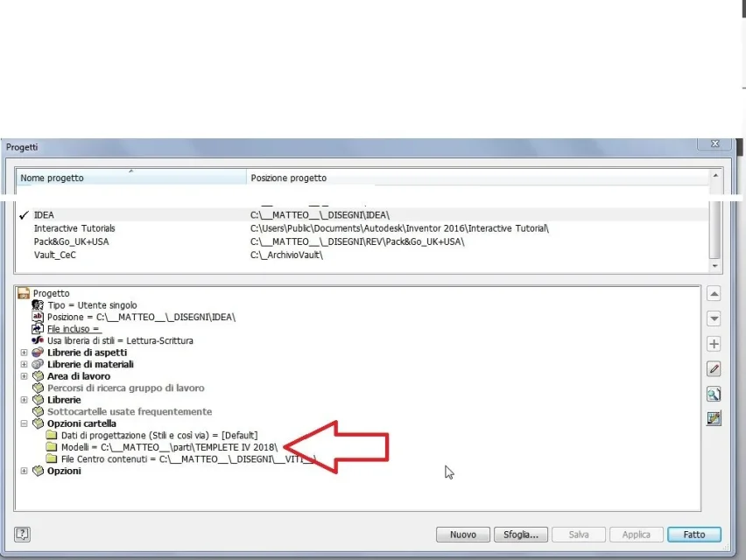Image resolution: width=746 pixels, height=560 pixels.
Task: Click the Dati di progettazione folder icon
Action: [52, 435]
